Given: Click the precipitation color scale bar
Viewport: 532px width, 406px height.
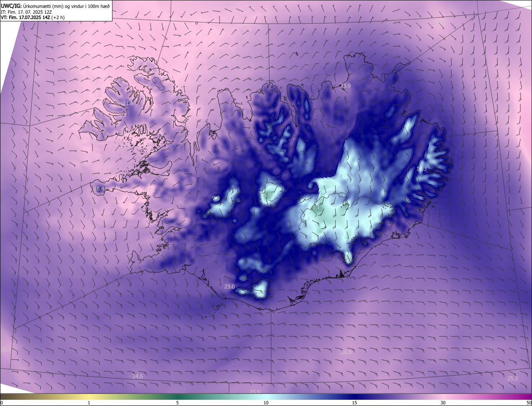Looking at the screenshot, I should click(x=266, y=396).
